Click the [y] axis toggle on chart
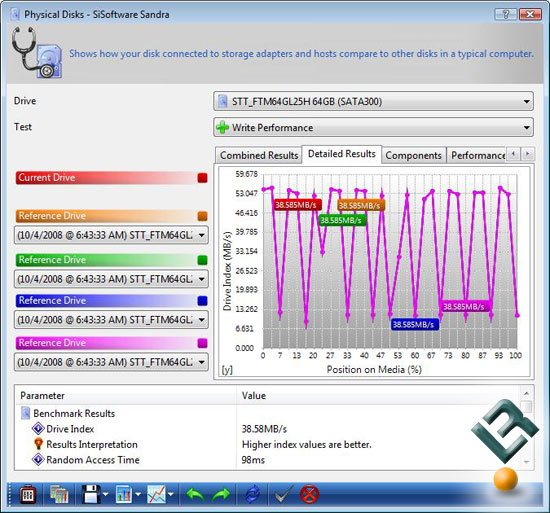Viewport: 550px width, 513px height. point(227,370)
